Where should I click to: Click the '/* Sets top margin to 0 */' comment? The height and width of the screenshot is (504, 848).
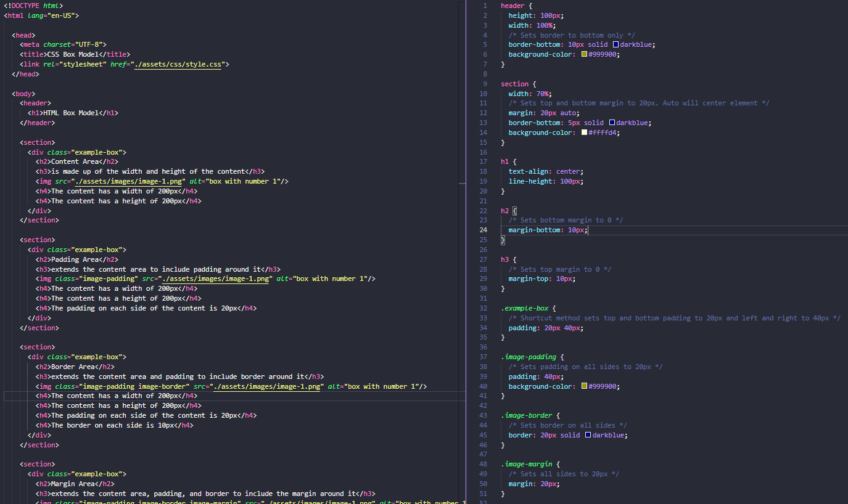pyautogui.click(x=560, y=269)
